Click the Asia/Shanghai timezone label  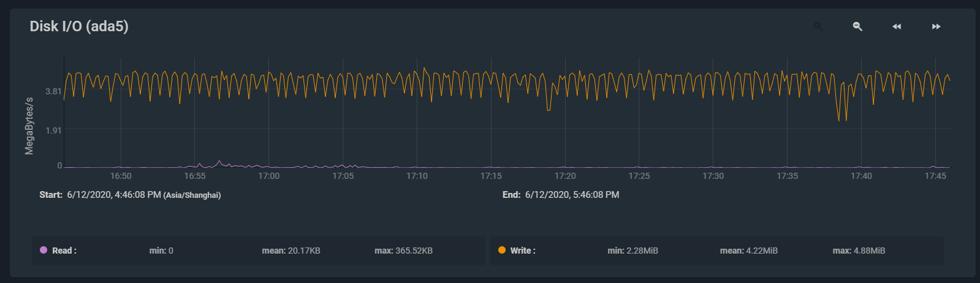(192, 195)
